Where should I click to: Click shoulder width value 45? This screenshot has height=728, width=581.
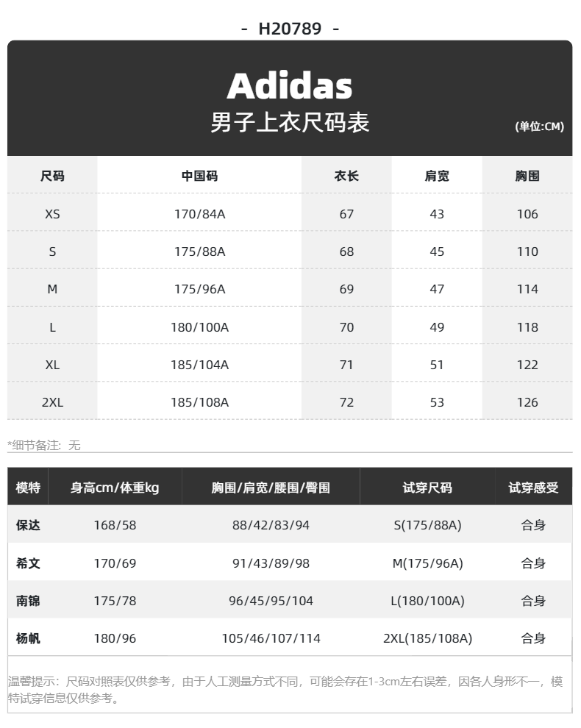coord(437,251)
